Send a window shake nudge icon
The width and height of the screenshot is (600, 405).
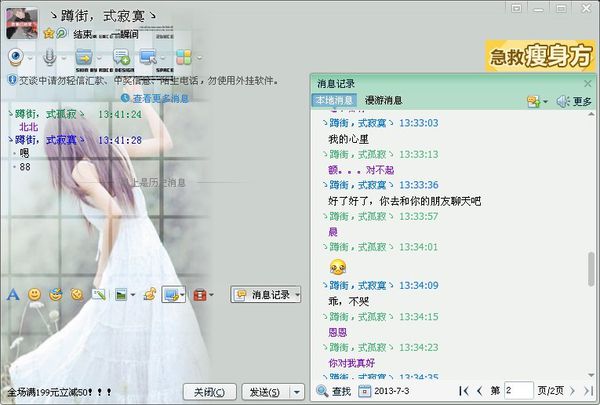pyautogui.click(x=77, y=294)
